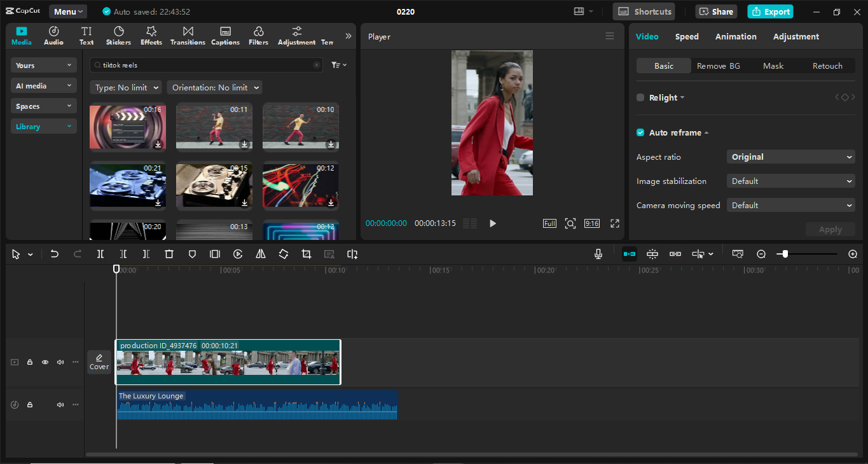The image size is (868, 464).
Task: Open the Type: No limit filter dropdown
Action: [x=126, y=88]
